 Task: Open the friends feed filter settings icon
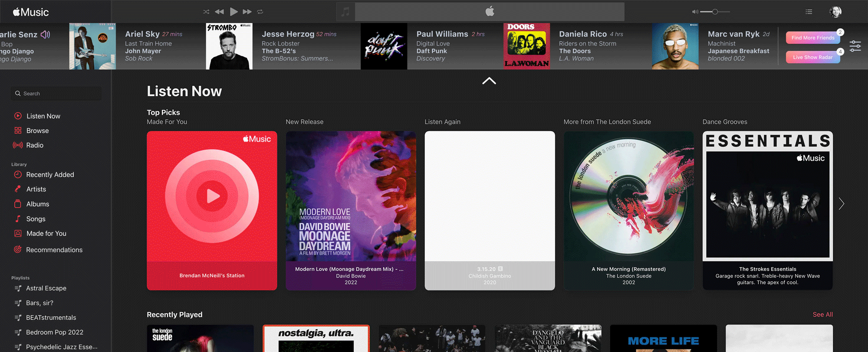855,46
